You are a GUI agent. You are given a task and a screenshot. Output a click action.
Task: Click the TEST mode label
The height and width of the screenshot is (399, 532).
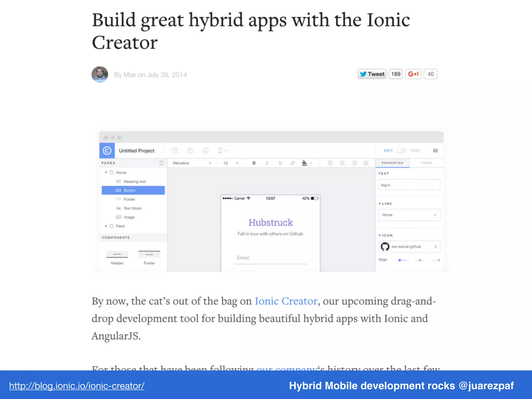415,151
